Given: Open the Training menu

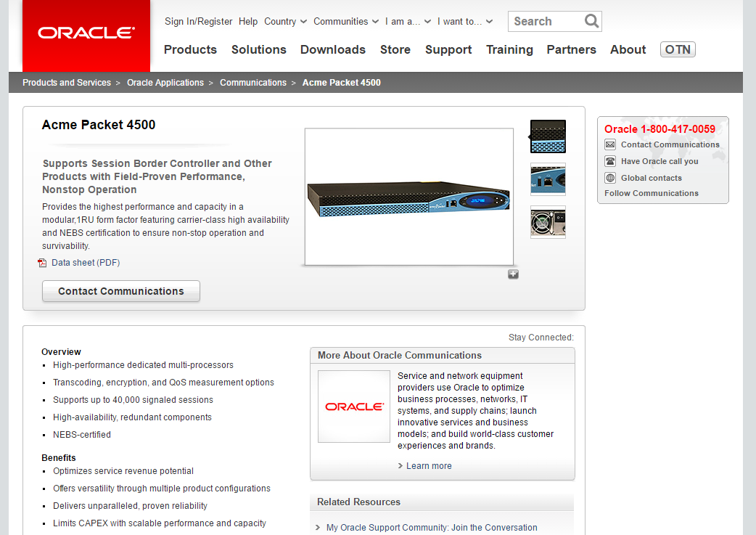Looking at the screenshot, I should (509, 49).
